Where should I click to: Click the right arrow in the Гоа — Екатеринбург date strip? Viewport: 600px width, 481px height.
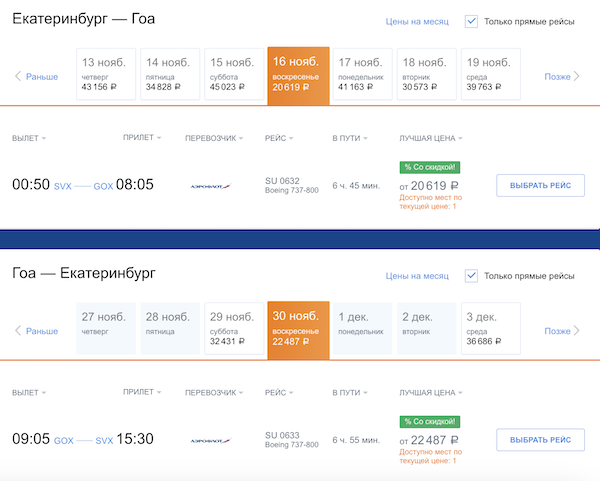point(582,331)
